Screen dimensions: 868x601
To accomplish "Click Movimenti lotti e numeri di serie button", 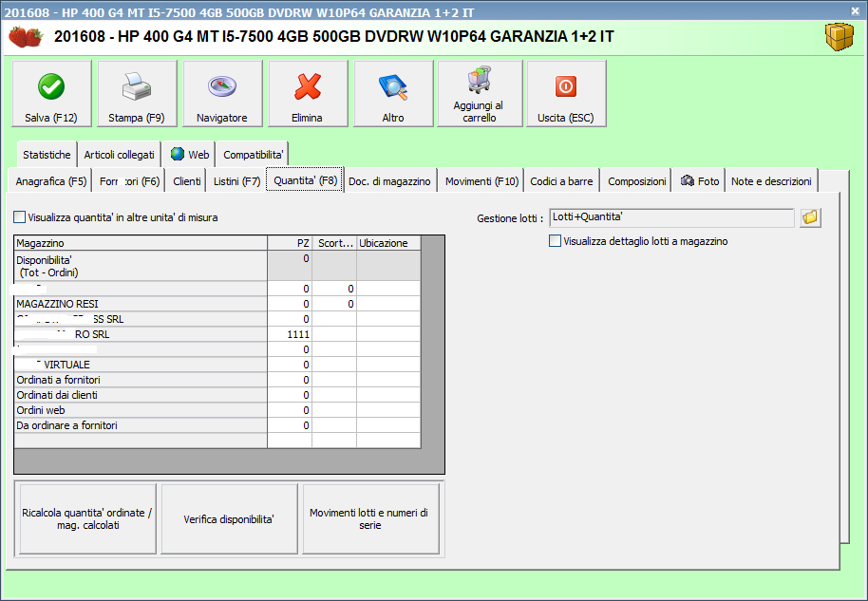I will [369, 518].
